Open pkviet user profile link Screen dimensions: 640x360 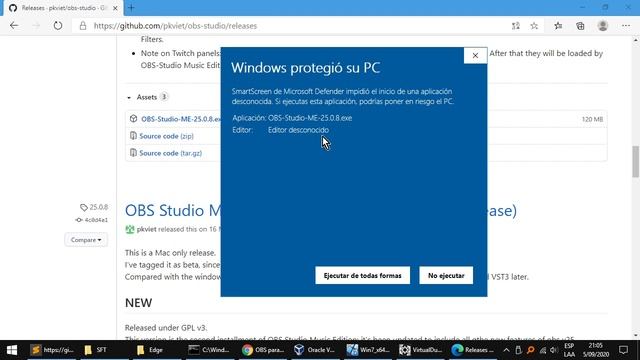click(147, 229)
